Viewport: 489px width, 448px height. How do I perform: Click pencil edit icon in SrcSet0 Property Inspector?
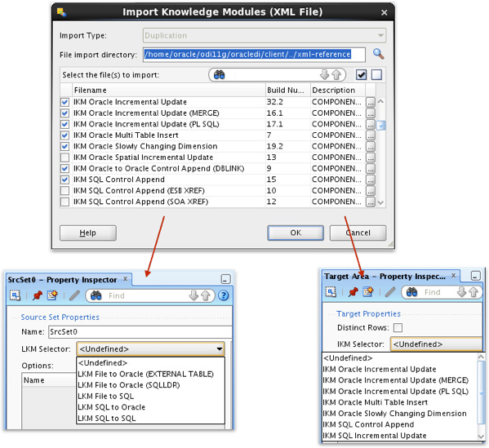tap(74, 295)
